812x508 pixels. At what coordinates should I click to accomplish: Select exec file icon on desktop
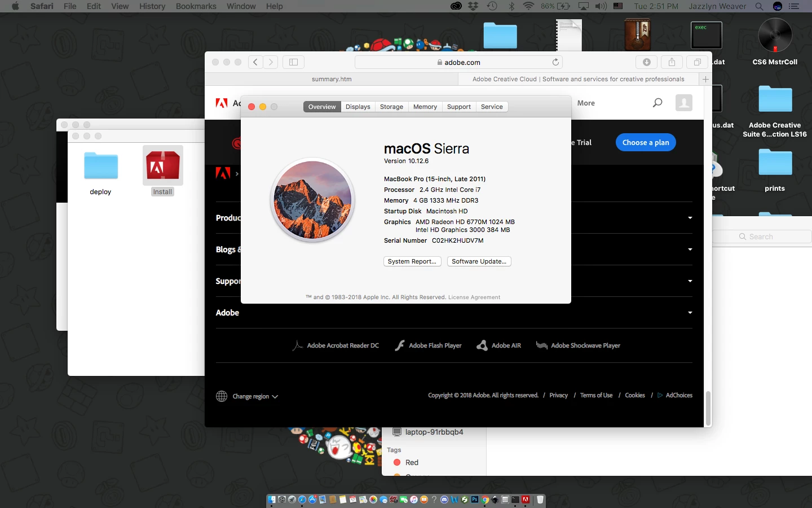[707, 36]
